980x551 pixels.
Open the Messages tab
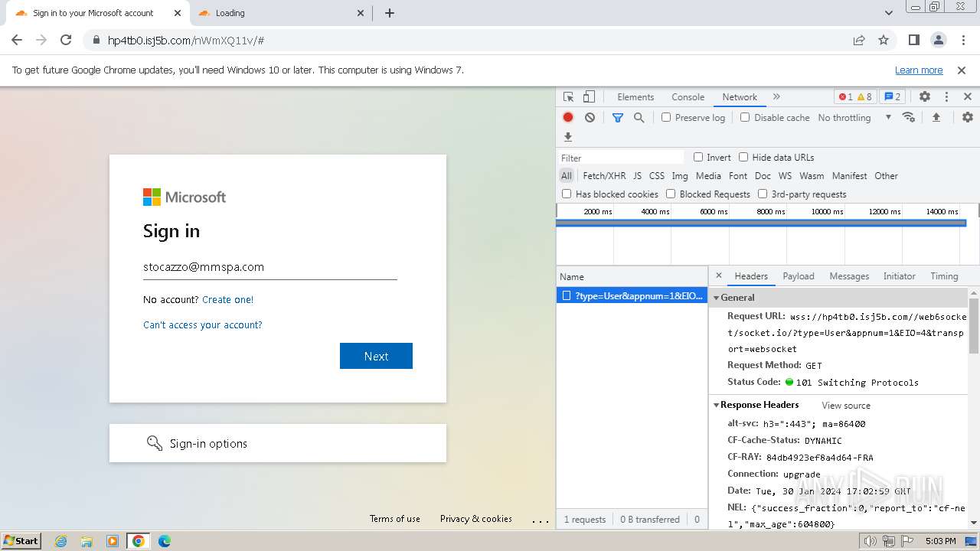point(849,276)
